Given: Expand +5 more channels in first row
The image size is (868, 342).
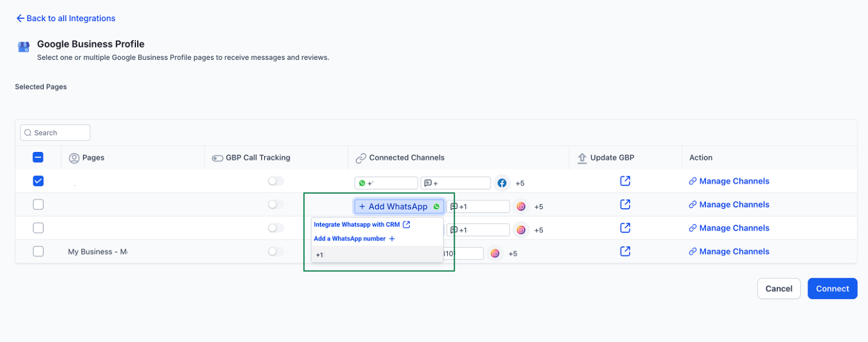Looking at the screenshot, I should pyautogui.click(x=520, y=183).
